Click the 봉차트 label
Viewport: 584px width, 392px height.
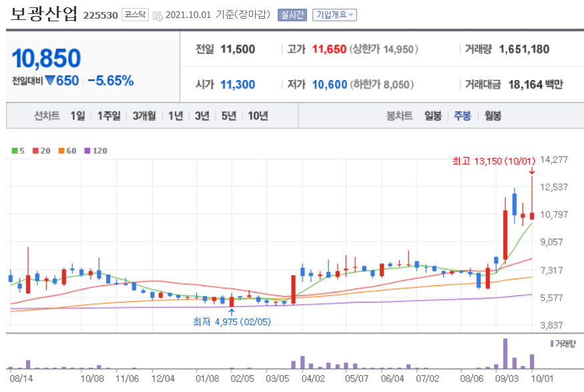(x=399, y=115)
